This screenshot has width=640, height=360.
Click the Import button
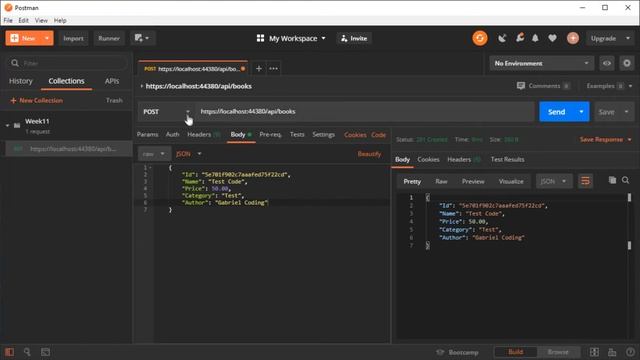(x=73, y=38)
